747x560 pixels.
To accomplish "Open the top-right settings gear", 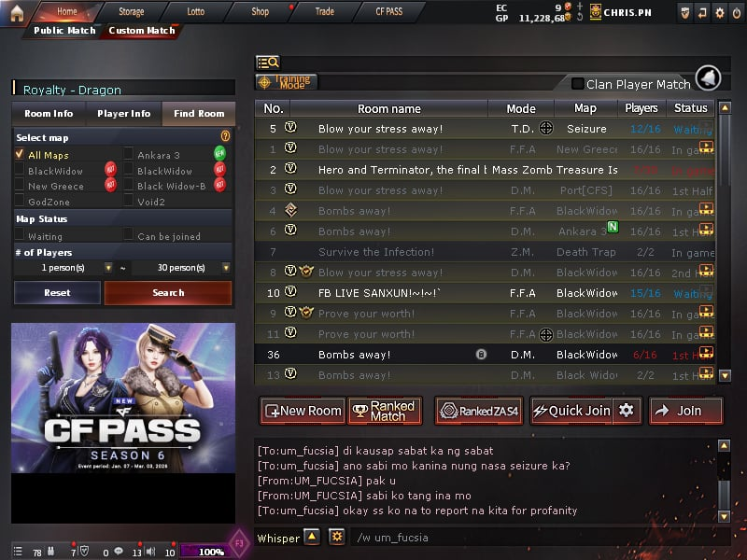I will (x=719, y=13).
